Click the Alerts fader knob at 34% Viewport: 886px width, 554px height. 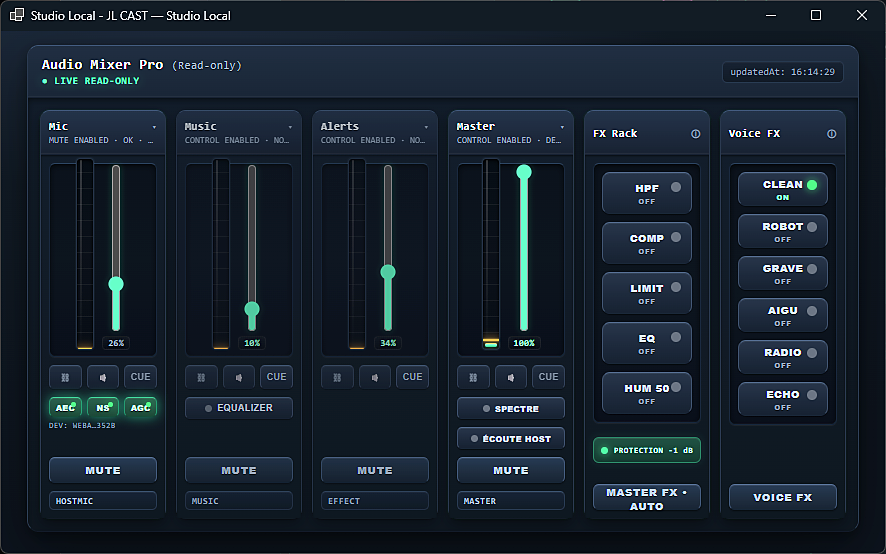coord(388,272)
